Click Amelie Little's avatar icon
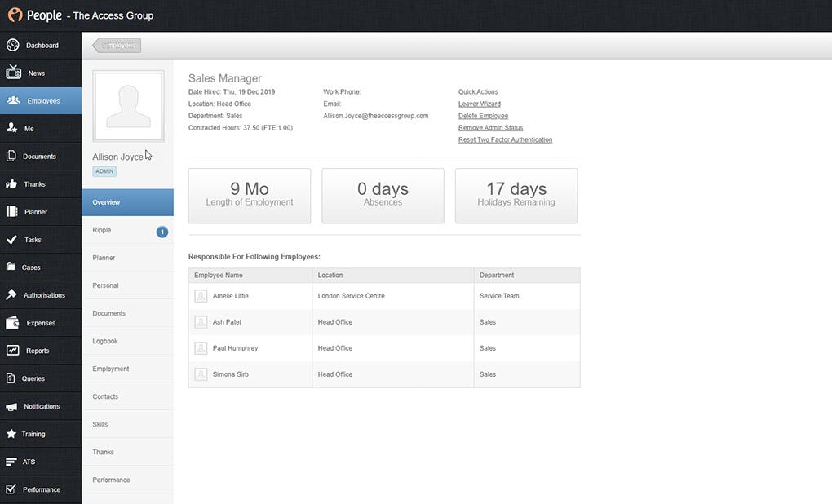Viewport: 832px width, 504px height. (201, 296)
